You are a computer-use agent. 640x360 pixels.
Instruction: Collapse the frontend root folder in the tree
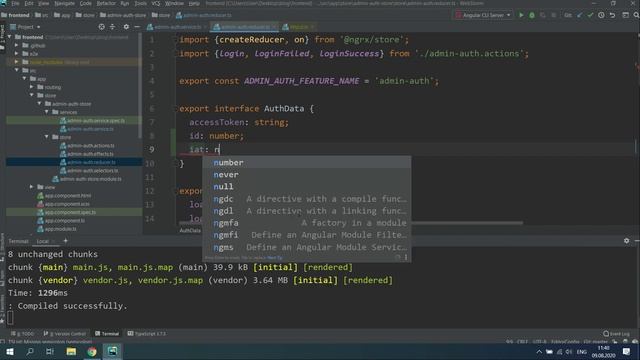(x=9, y=37)
